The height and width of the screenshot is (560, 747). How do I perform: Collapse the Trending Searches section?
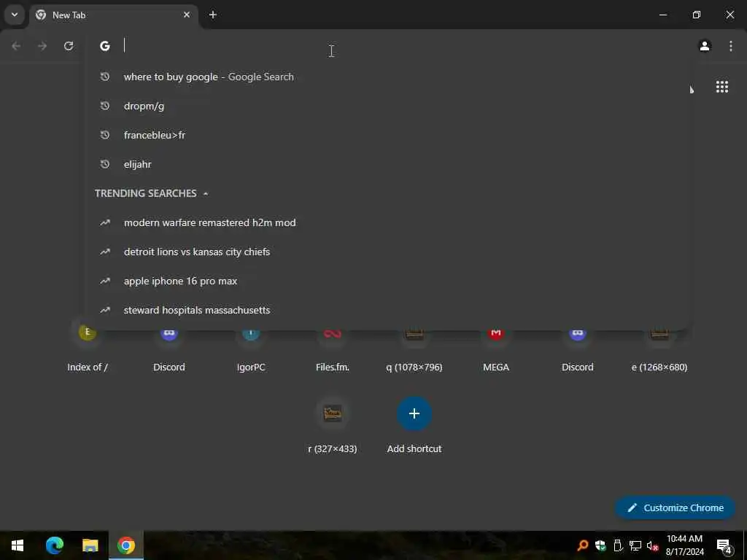click(x=205, y=193)
